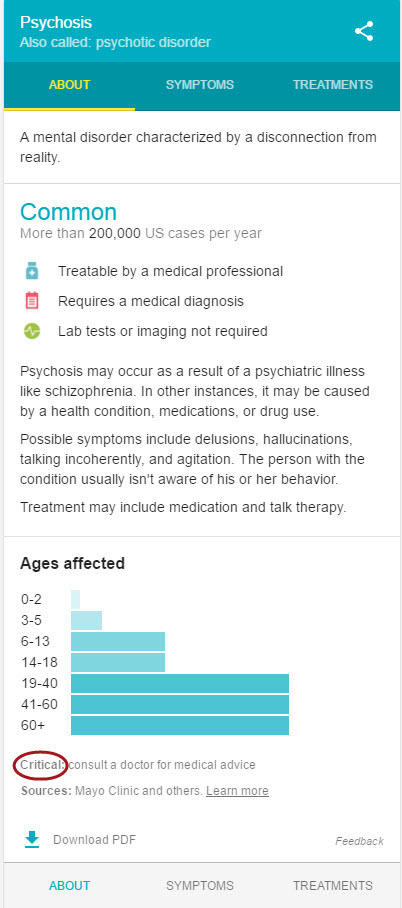Open the top TREATMENTS tab
This screenshot has width=402, height=908.
point(332,85)
